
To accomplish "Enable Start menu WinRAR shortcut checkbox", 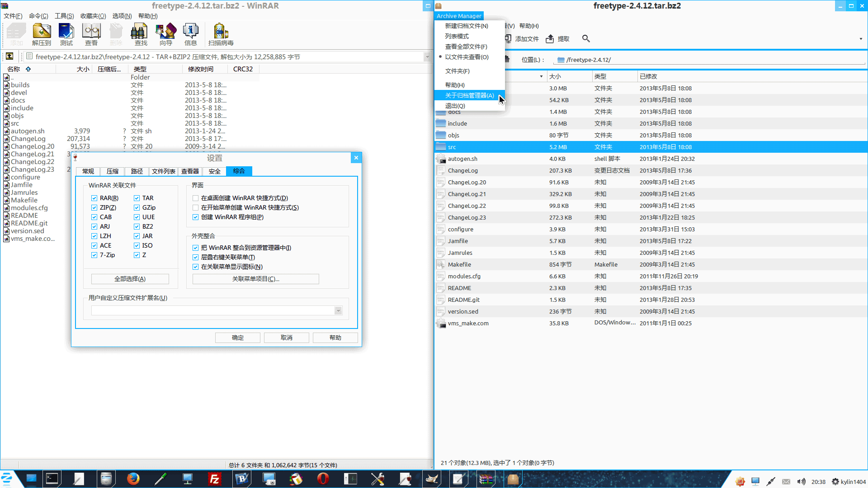I will tap(195, 207).
